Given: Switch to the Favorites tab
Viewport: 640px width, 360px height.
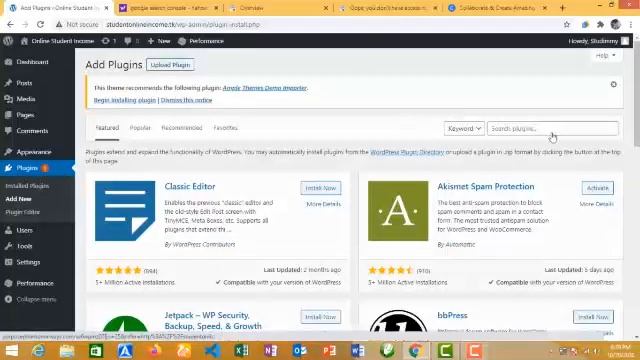Looking at the screenshot, I should 225,128.
